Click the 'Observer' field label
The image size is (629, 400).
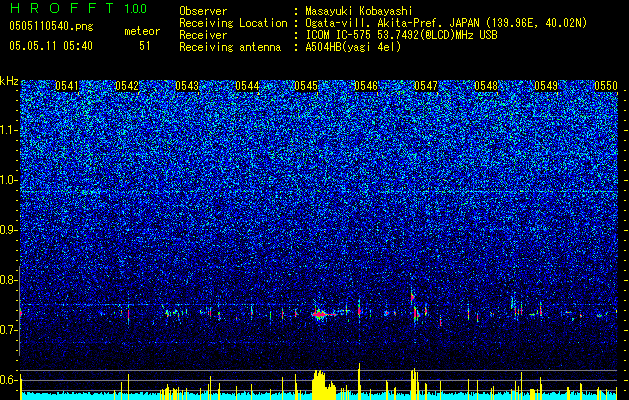pos(203,11)
